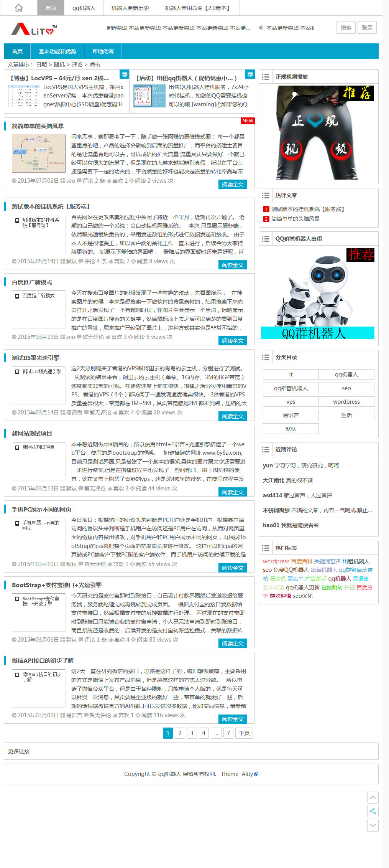Open article title 测试IIS跟光速引擎
389x868 pixels.
36,358
